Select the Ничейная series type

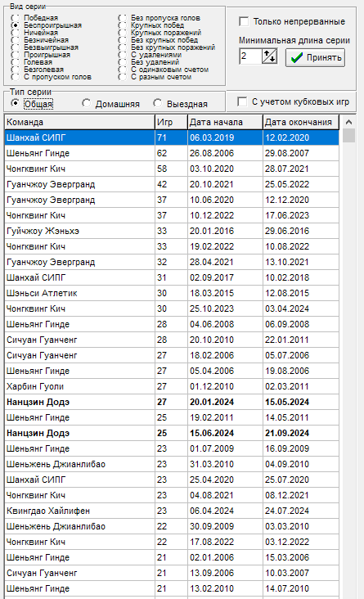point(16,33)
